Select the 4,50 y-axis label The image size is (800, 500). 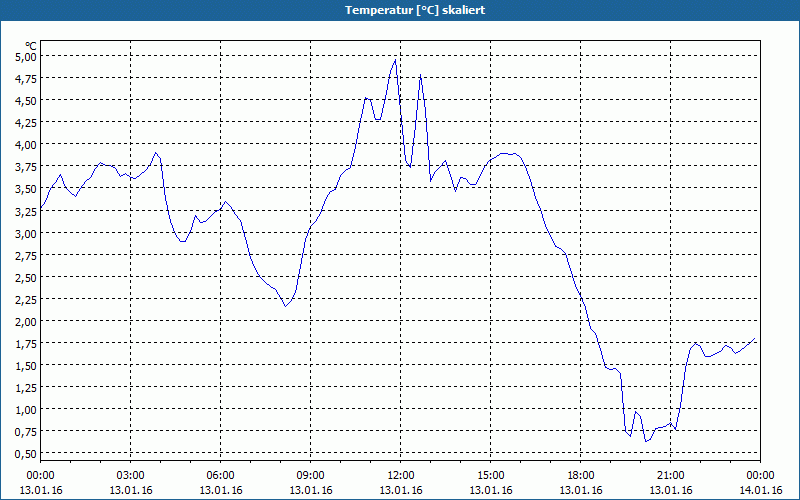[x=26, y=101]
